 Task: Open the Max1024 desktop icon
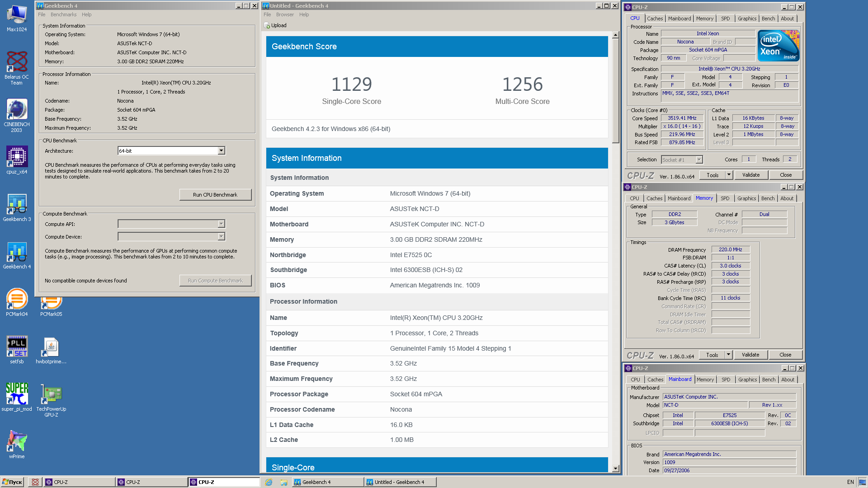(17, 18)
